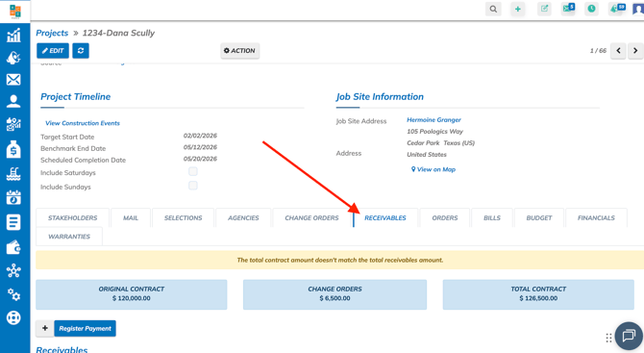
Task: Switch to the Change Orders tab
Action: pyautogui.click(x=311, y=217)
